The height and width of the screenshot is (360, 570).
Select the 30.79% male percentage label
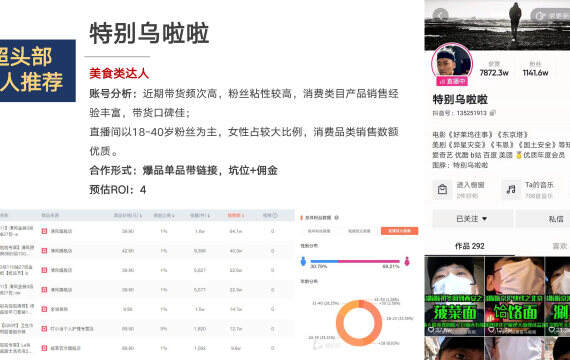pyautogui.click(x=319, y=267)
